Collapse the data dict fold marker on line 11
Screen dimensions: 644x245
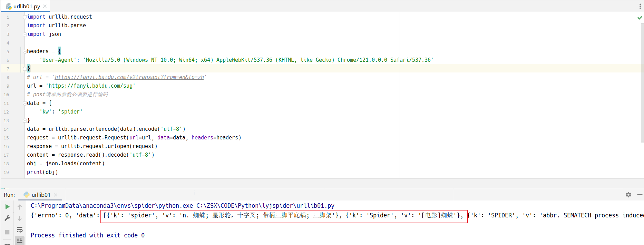pos(25,103)
